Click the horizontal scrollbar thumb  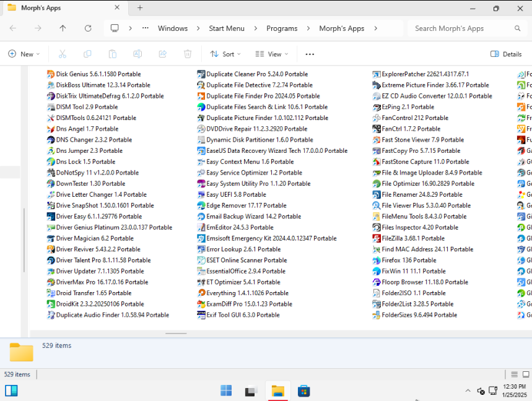pos(176,334)
